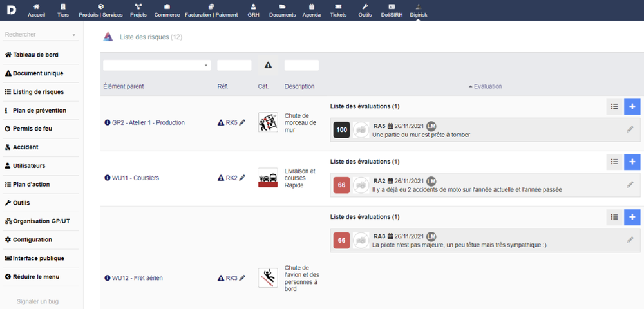Click the category warning filter icon
The width and height of the screenshot is (644, 309).
[x=268, y=65]
